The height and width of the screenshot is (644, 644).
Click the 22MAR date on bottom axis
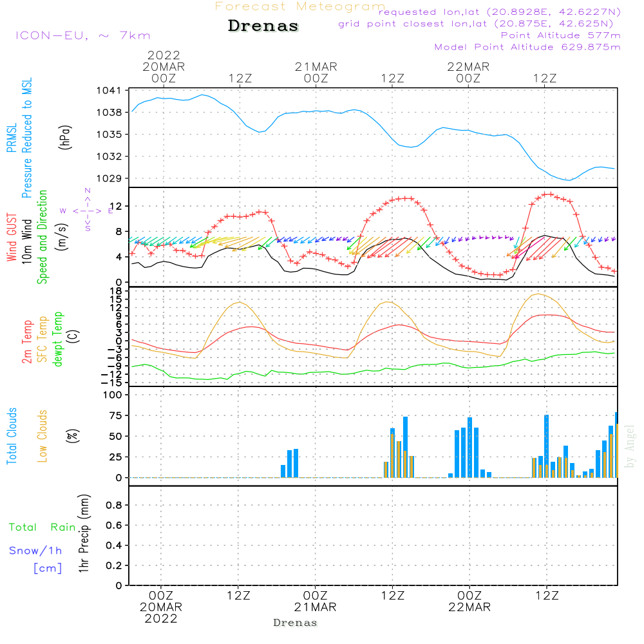(469, 607)
